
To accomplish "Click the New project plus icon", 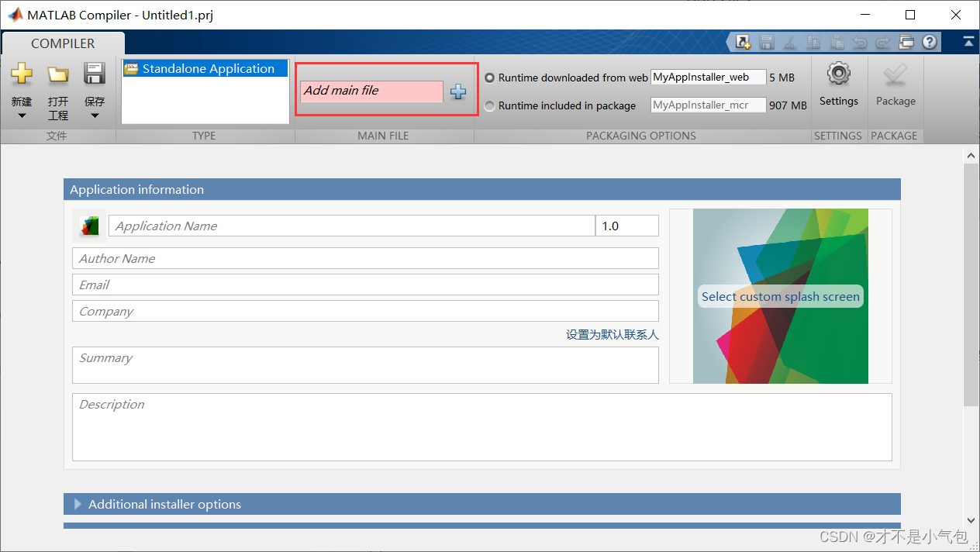I will tap(22, 74).
